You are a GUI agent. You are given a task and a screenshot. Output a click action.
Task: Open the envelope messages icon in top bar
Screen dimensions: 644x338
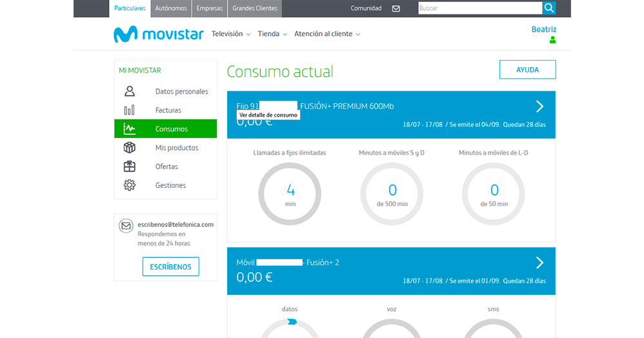(396, 8)
